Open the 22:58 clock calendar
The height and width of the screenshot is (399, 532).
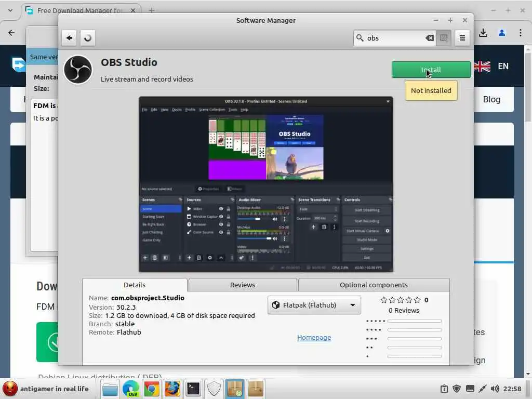tap(512, 389)
